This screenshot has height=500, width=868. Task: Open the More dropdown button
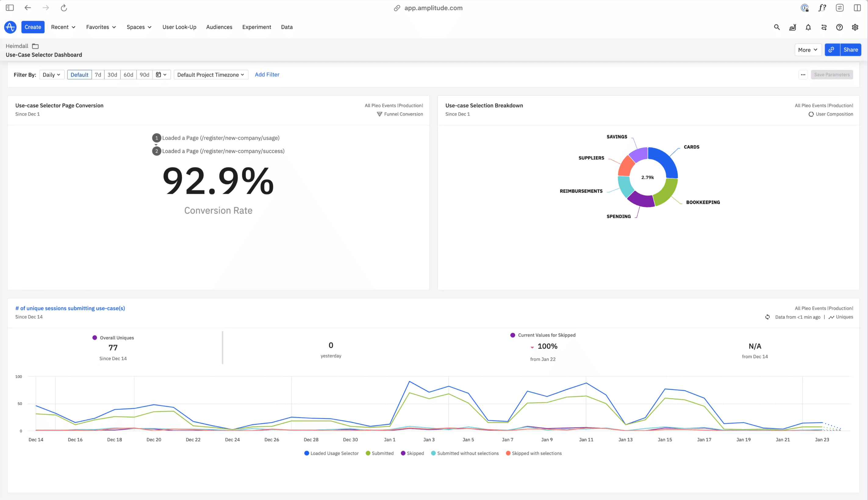808,50
